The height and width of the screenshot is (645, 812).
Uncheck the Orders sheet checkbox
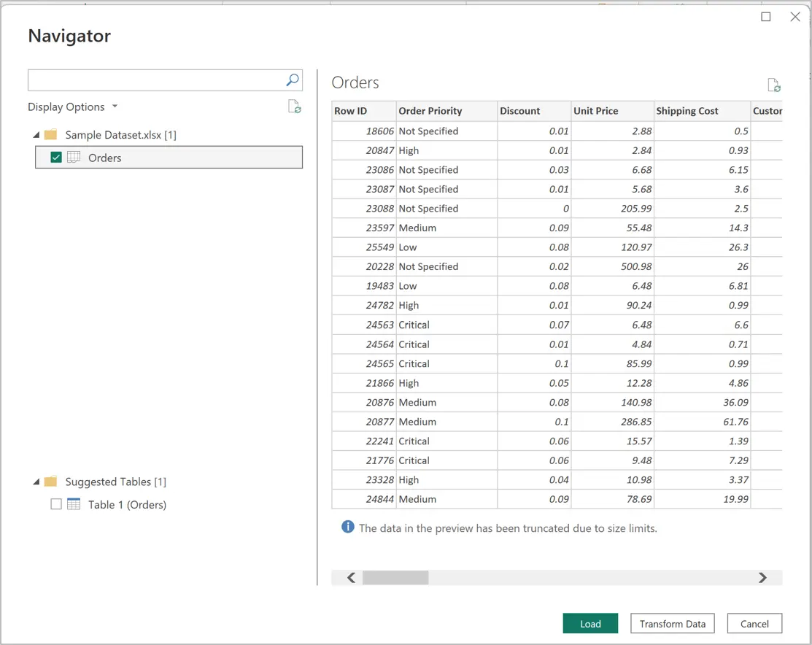pyautogui.click(x=56, y=157)
